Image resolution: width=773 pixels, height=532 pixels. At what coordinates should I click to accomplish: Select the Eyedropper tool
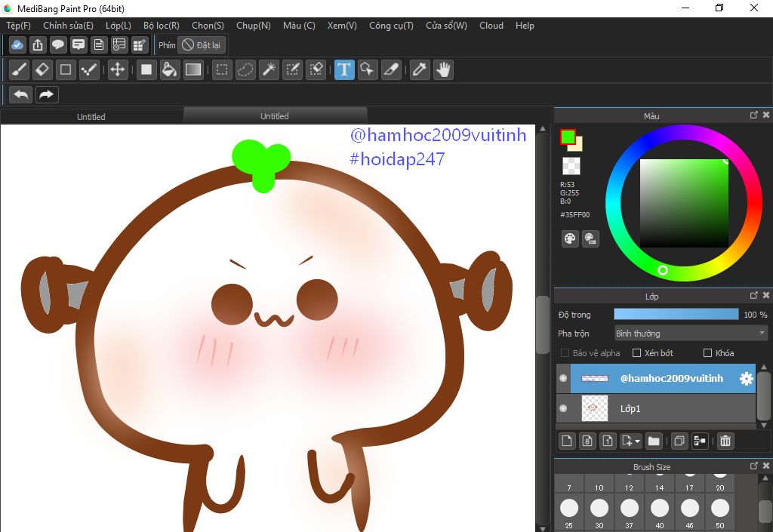click(x=420, y=69)
